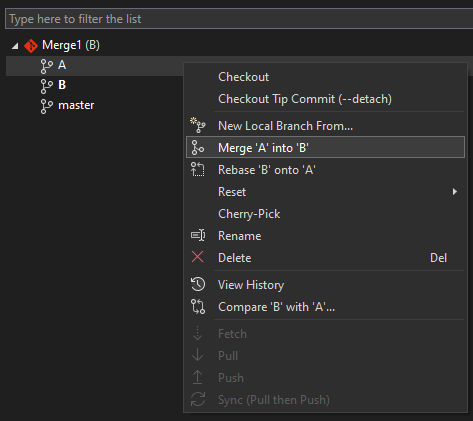Click the rebase icon next to Rebase 'B' onto 'A'

[198, 169]
